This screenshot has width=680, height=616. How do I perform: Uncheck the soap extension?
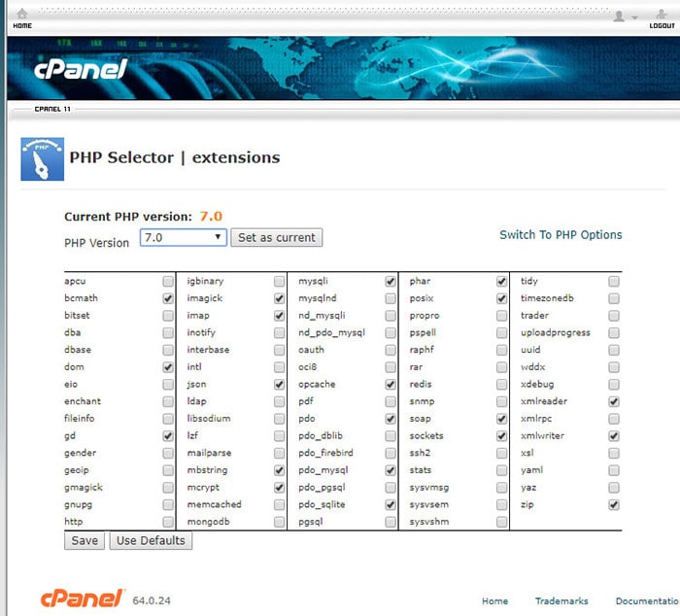pyautogui.click(x=502, y=419)
